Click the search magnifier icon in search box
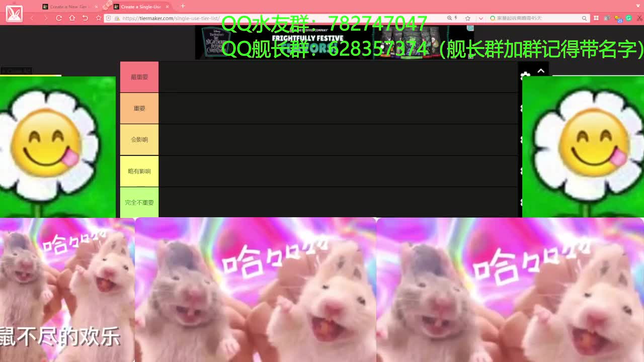This screenshot has width=644, height=362. tap(584, 18)
